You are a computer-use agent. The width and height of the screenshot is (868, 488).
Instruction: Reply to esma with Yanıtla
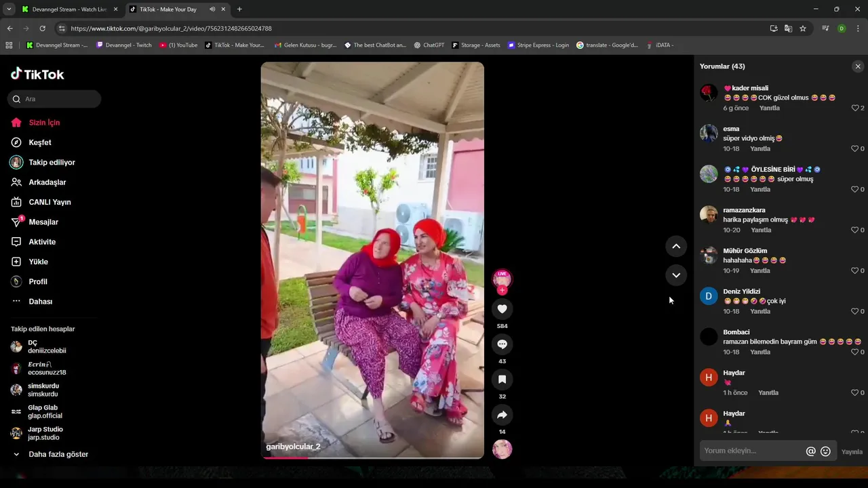pos(760,149)
